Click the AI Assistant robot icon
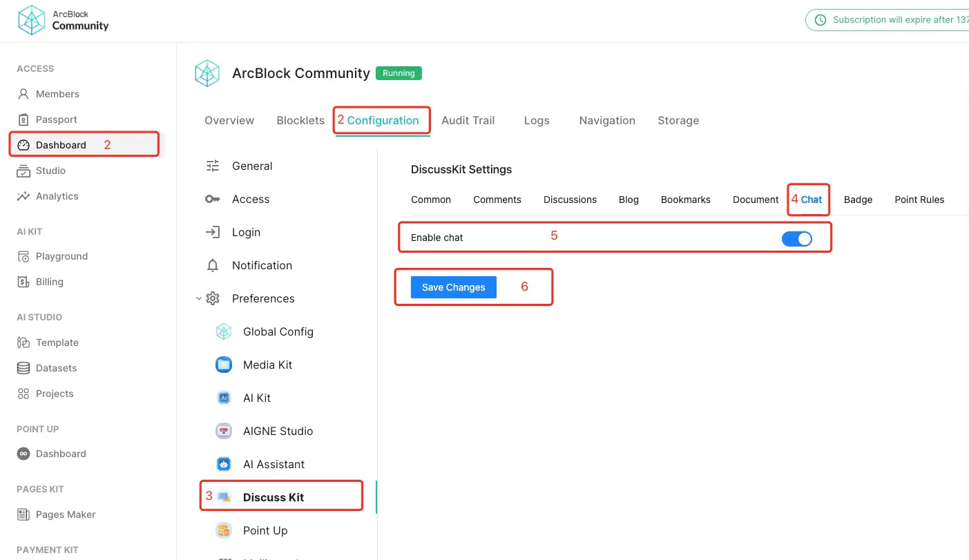This screenshot has width=969, height=560. (224, 464)
